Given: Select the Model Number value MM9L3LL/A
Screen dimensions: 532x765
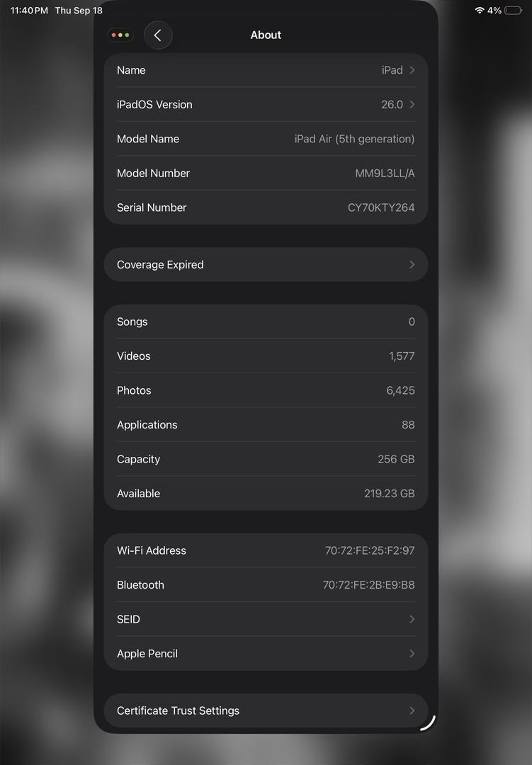Looking at the screenshot, I should pos(385,174).
